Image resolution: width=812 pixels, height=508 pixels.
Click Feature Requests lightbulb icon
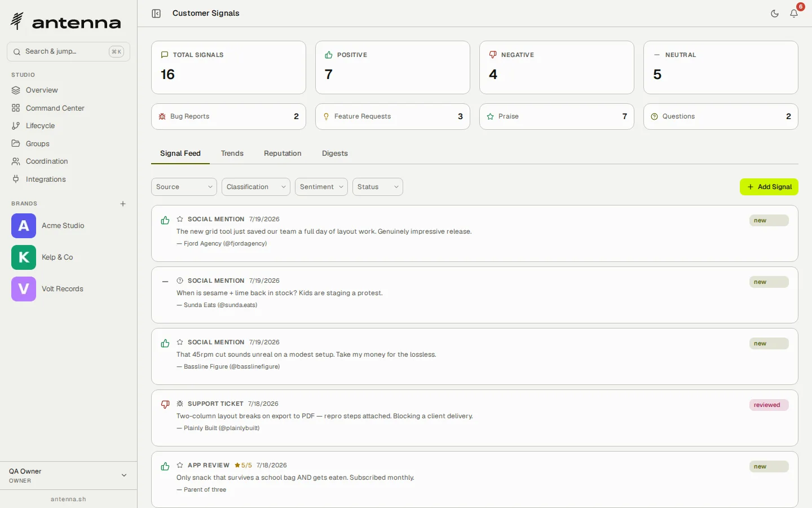coord(326,116)
